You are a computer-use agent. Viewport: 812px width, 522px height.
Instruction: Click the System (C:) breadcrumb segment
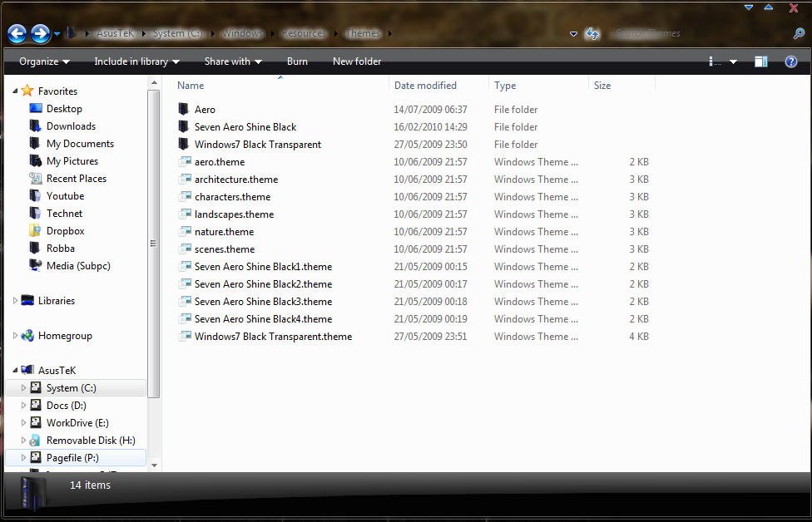coord(178,33)
